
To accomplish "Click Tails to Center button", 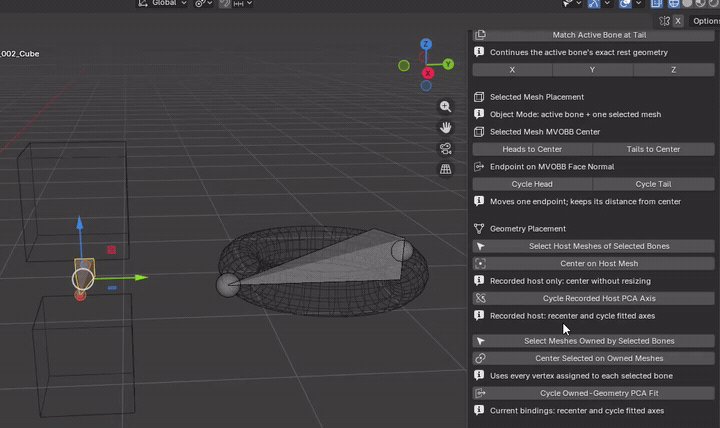I will tap(653, 149).
